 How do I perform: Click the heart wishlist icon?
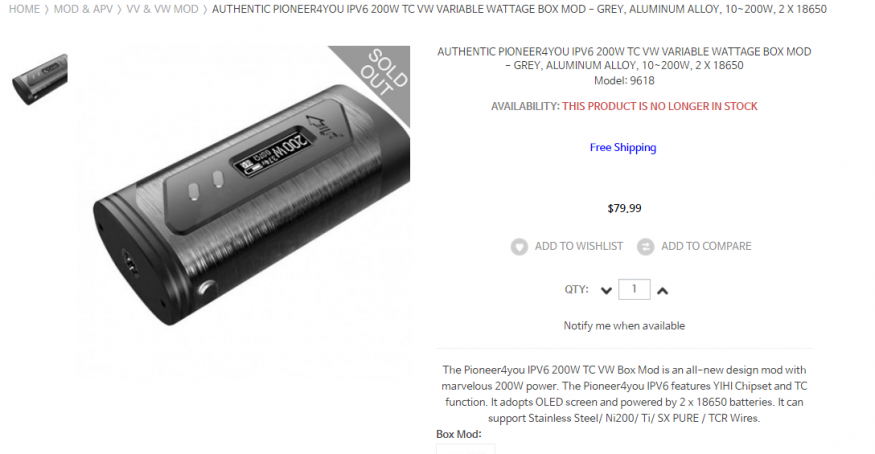click(x=519, y=247)
